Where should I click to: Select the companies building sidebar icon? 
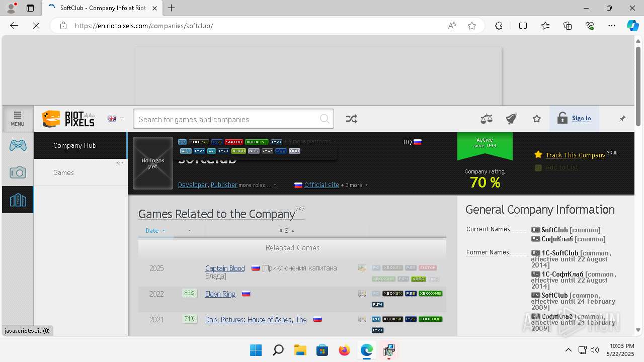tap(18, 200)
